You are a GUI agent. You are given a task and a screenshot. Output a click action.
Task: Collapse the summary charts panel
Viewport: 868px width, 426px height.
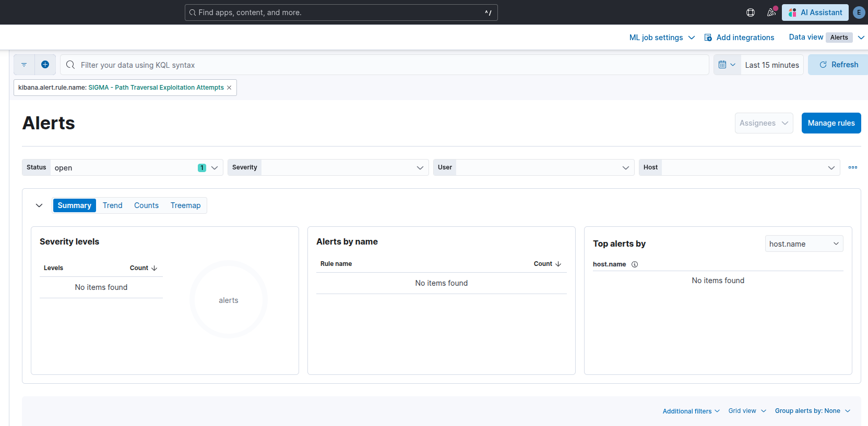[x=39, y=205]
